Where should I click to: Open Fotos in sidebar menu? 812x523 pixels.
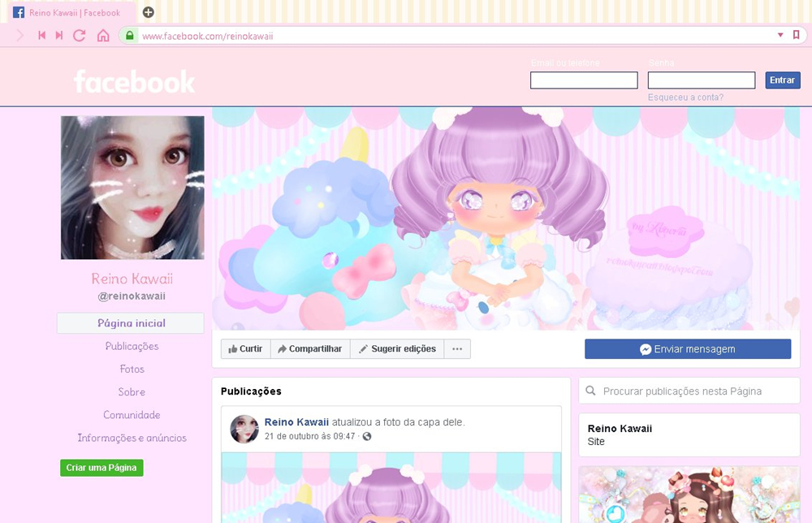[x=132, y=370]
